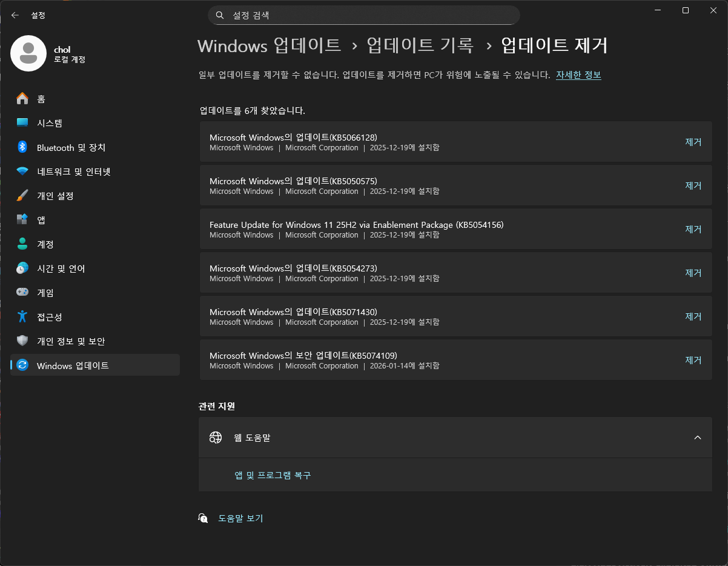Click the 개인 정보 및 보안 shield icon

coord(22,341)
